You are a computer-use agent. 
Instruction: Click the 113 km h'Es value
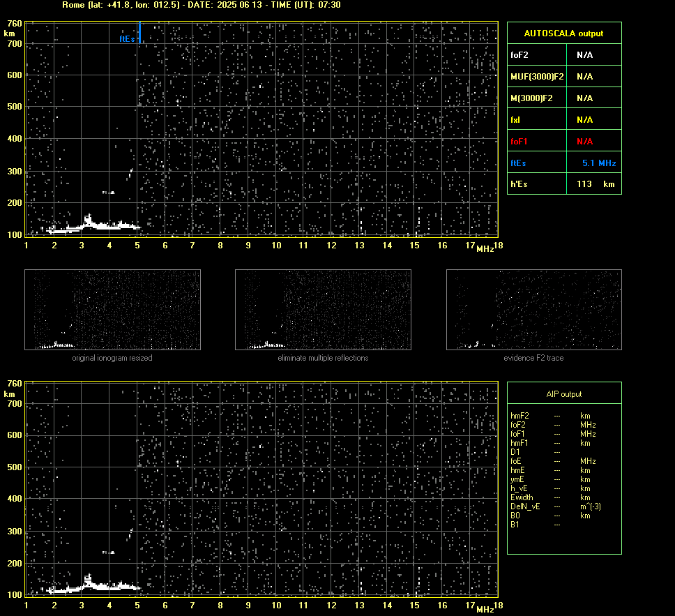click(x=596, y=184)
